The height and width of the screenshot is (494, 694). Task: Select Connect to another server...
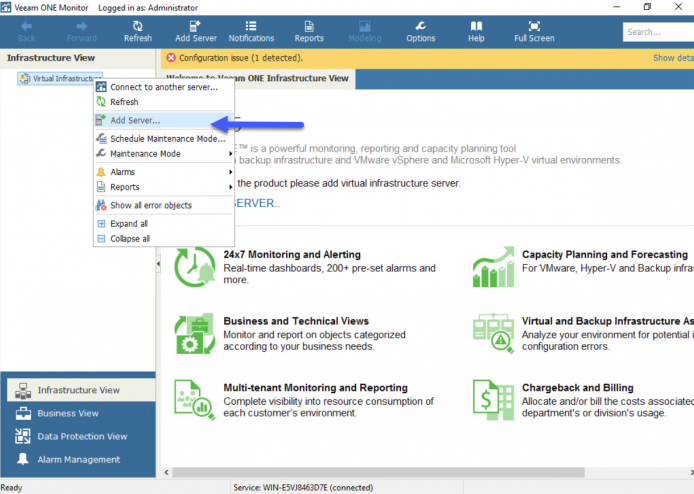(163, 87)
